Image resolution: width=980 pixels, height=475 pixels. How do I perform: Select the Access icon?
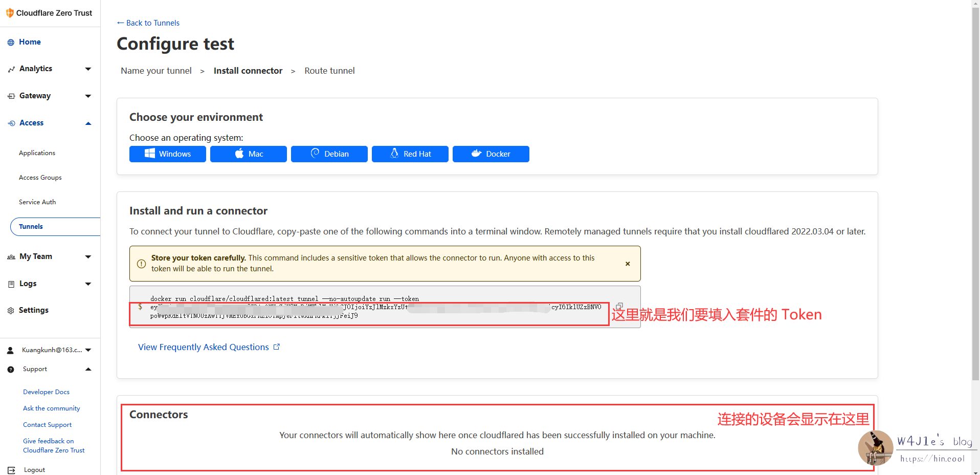(x=10, y=123)
